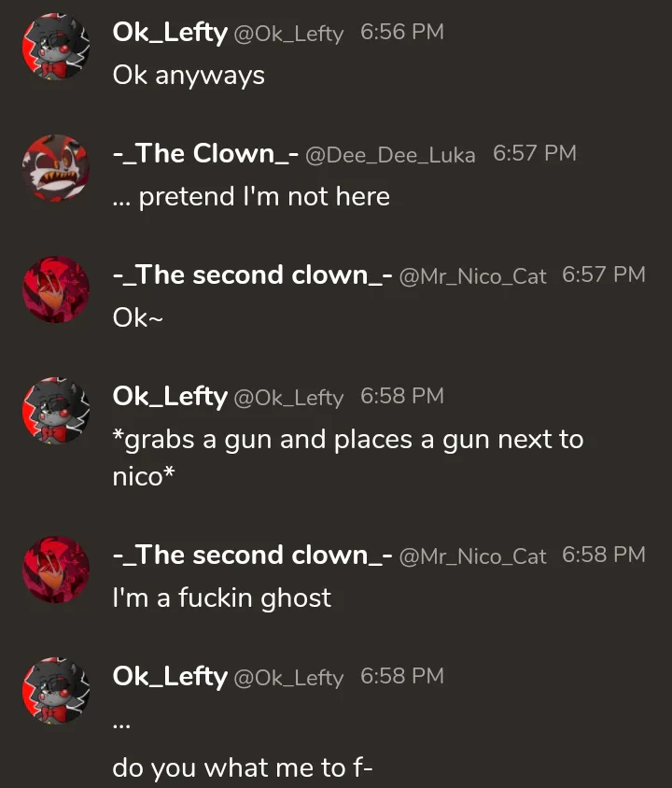Open Ok_Lefty's avatar on the last message
Image resolution: width=672 pixels, height=788 pixels.
coord(56,691)
